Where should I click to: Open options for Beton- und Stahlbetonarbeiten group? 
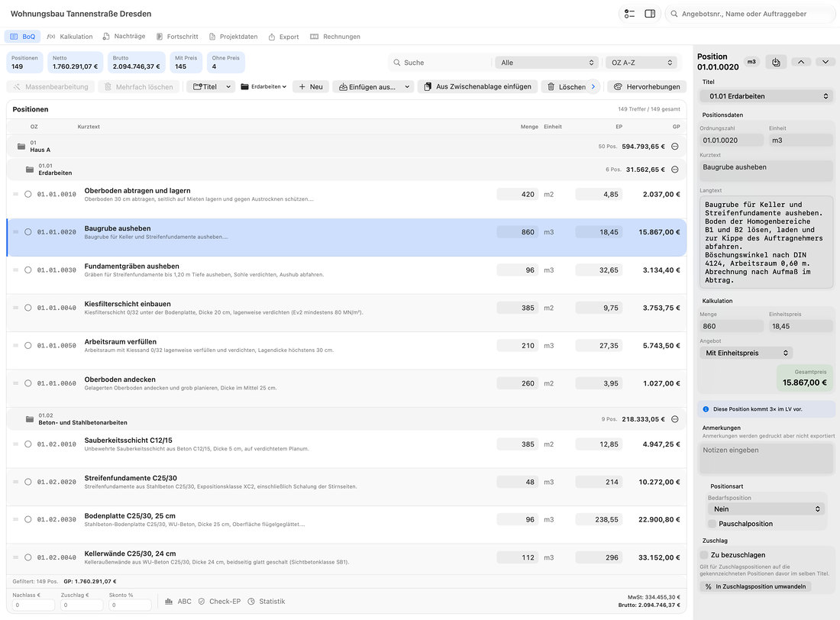[x=675, y=419]
